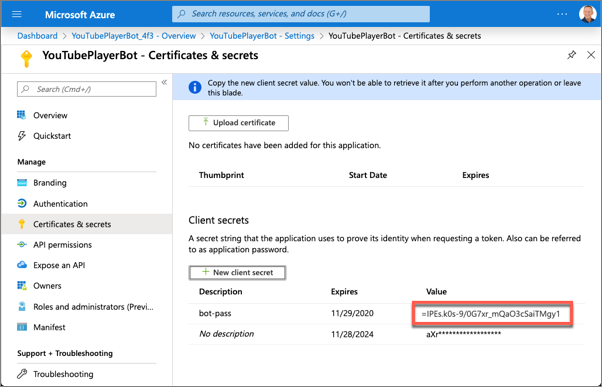
Task: Pin the blade to dashboard
Action: pyautogui.click(x=572, y=55)
